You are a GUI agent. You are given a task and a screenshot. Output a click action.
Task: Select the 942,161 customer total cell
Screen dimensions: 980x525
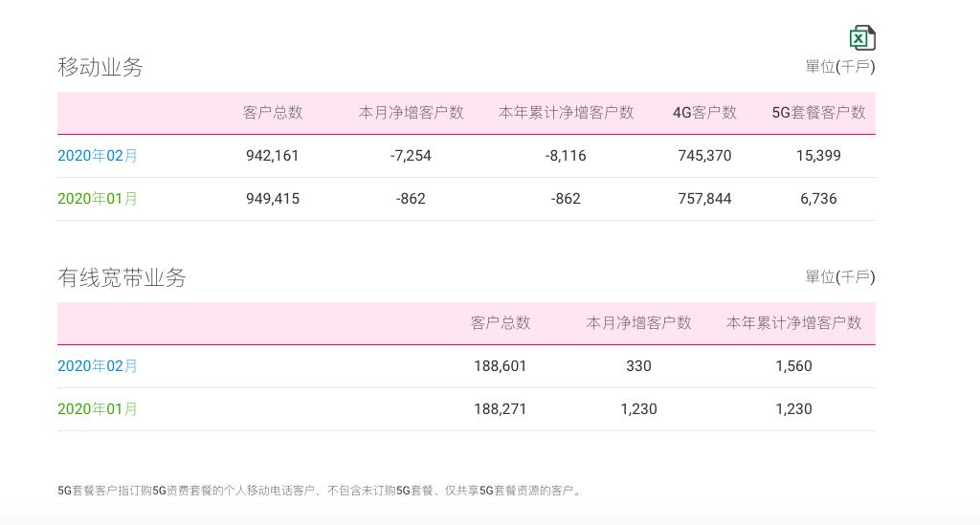pos(273,156)
